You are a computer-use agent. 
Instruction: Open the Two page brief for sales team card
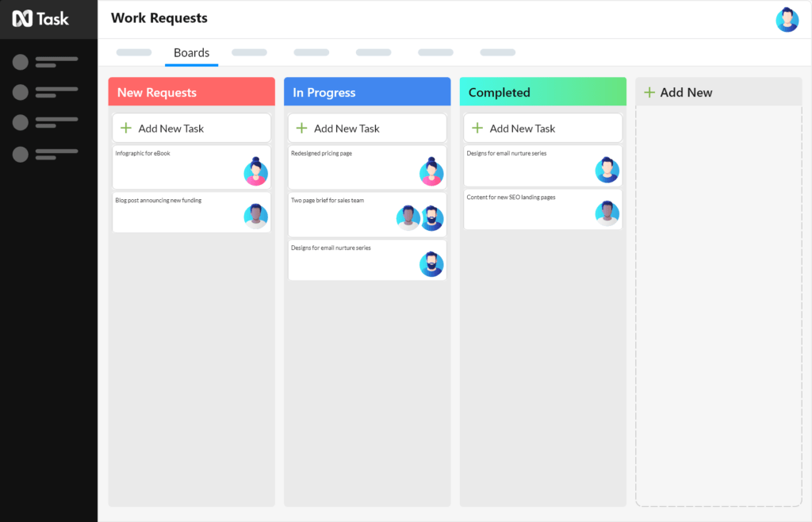tap(349, 216)
